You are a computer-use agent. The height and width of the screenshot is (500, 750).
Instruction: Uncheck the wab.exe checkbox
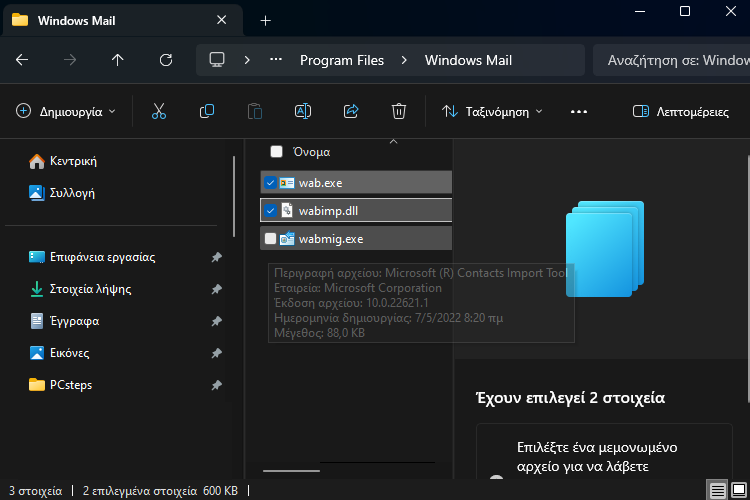(270, 183)
